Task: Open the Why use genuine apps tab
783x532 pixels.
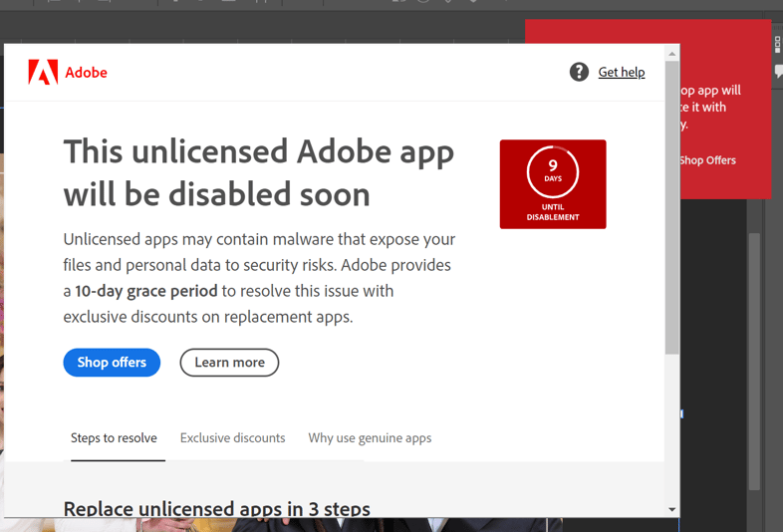Action: pyautogui.click(x=370, y=438)
